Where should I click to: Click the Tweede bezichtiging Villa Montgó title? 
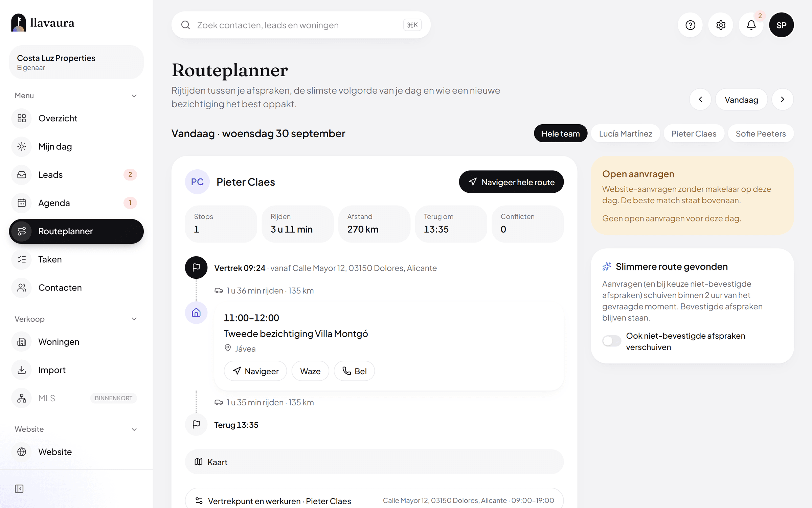click(x=296, y=334)
